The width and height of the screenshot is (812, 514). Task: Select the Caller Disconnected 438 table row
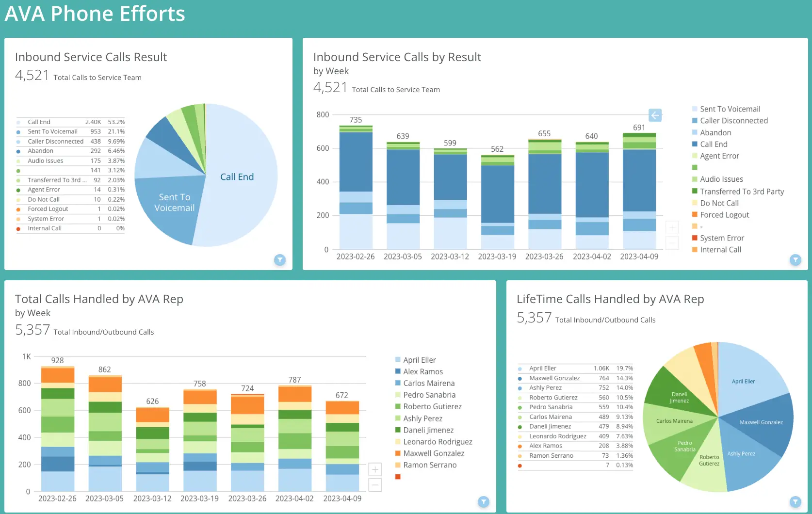coord(70,142)
